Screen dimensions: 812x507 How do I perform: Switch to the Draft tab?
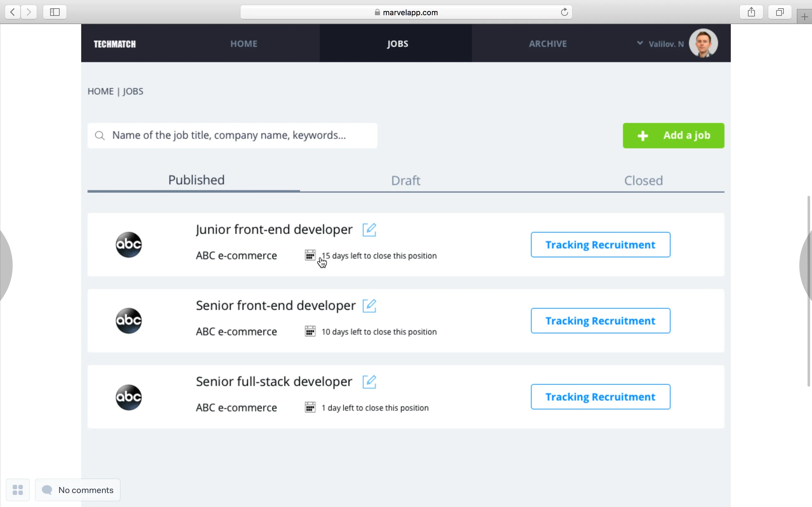[405, 180]
